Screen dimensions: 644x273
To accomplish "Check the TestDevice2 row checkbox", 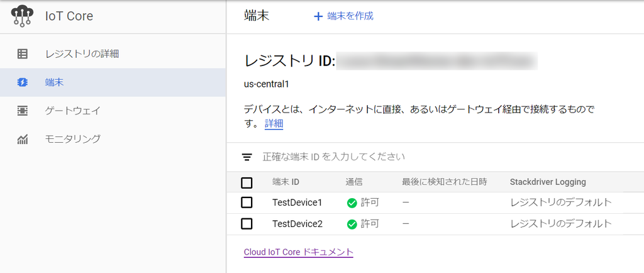I will tap(247, 224).
